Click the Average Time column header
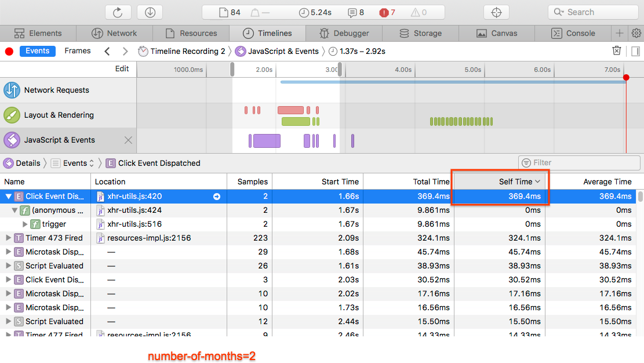 (591, 181)
